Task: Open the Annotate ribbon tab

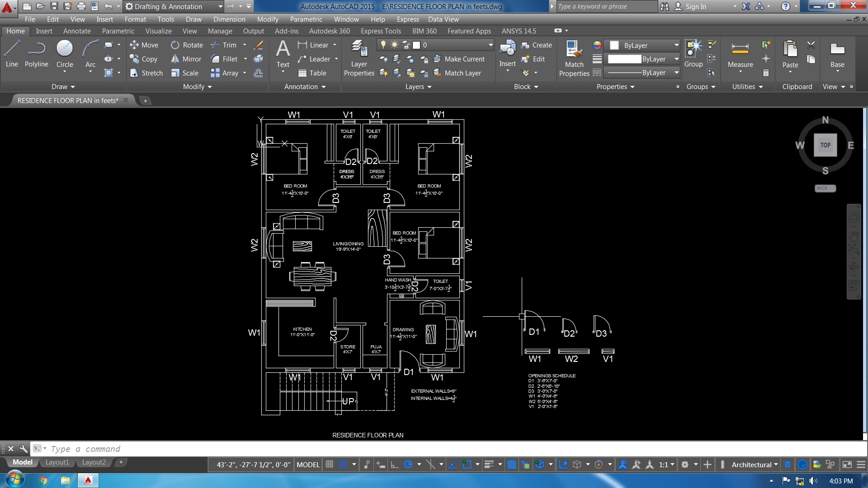Action: [x=77, y=31]
